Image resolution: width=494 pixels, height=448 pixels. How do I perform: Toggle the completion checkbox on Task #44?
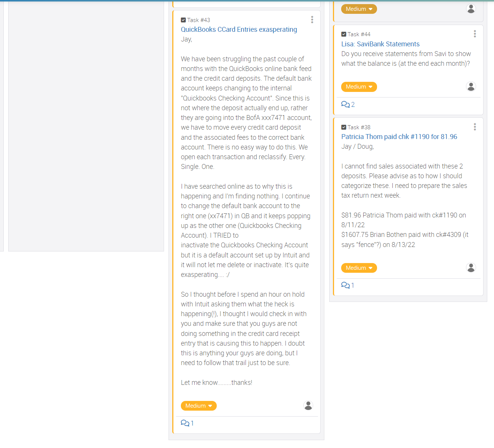(x=344, y=34)
